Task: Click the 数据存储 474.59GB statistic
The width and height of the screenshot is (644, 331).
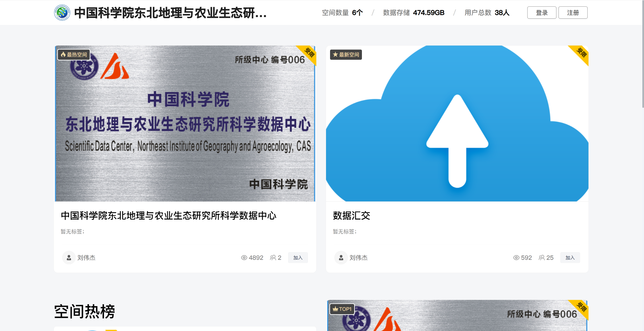Action: click(414, 13)
